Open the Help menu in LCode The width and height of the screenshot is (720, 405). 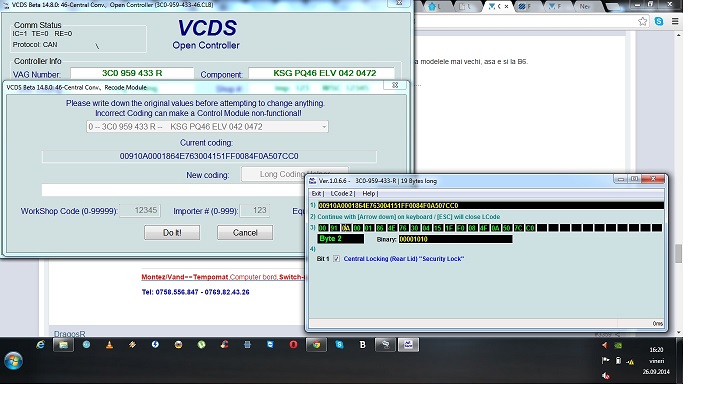[370, 194]
